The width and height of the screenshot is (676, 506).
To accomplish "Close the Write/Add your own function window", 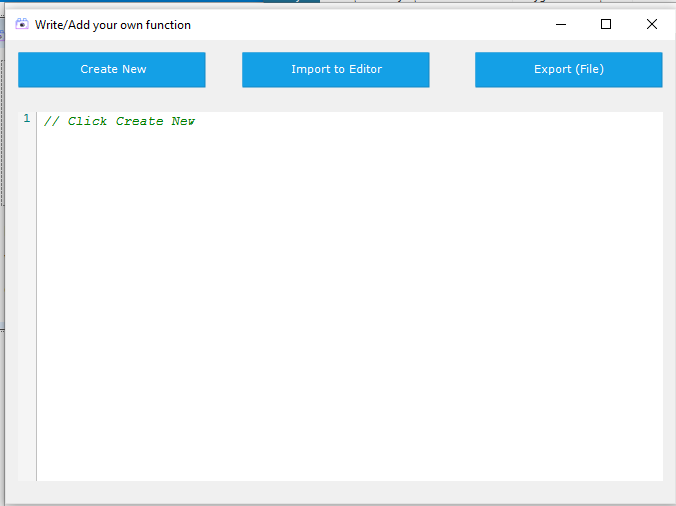I will pyautogui.click(x=651, y=24).
